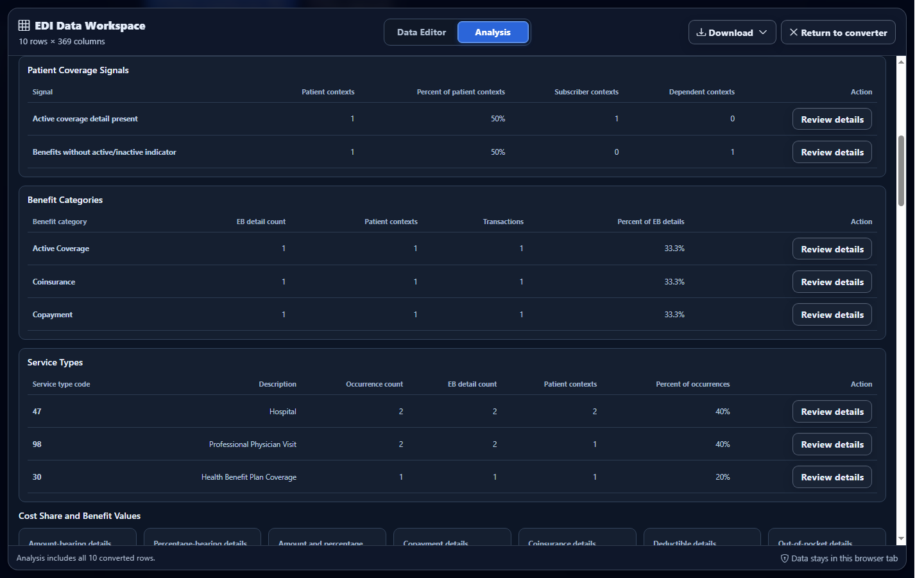
Task: Review details for Active Coverage category
Action: (x=832, y=249)
